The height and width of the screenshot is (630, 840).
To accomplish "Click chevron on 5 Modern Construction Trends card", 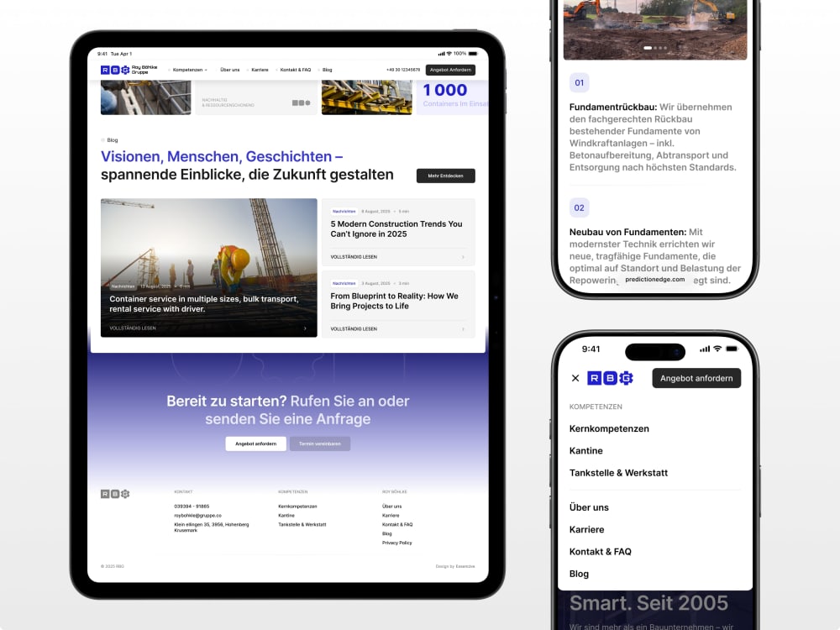I will (464, 257).
